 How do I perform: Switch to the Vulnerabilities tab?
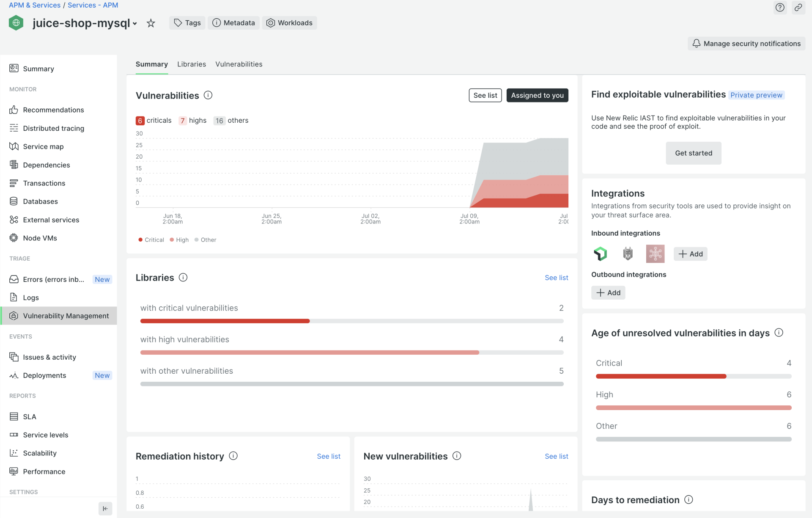point(239,64)
